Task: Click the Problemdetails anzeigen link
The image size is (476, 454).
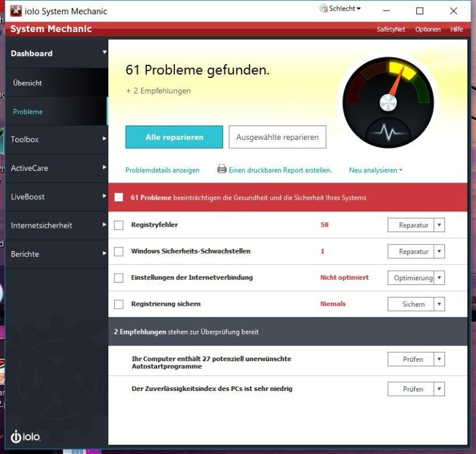Action: click(162, 170)
